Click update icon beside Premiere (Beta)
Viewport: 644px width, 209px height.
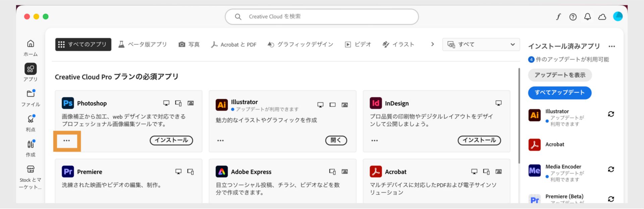click(611, 199)
